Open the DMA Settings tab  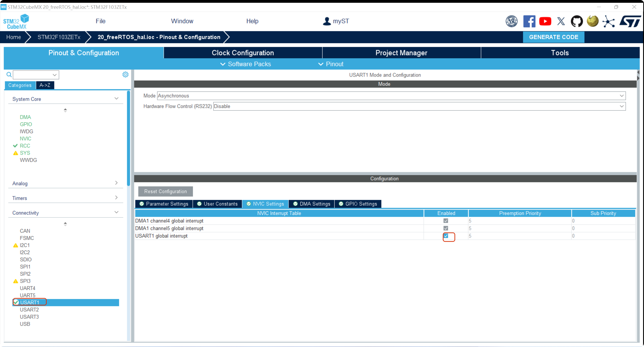312,204
